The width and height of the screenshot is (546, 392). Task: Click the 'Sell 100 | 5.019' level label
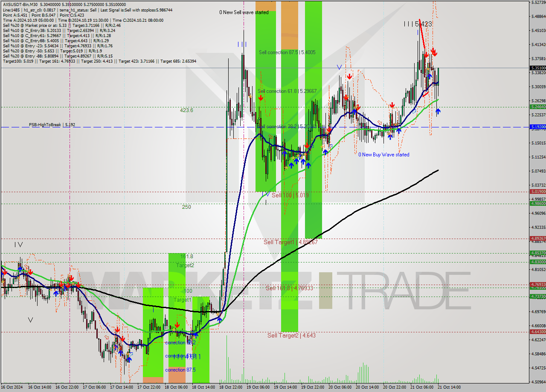[290, 195]
